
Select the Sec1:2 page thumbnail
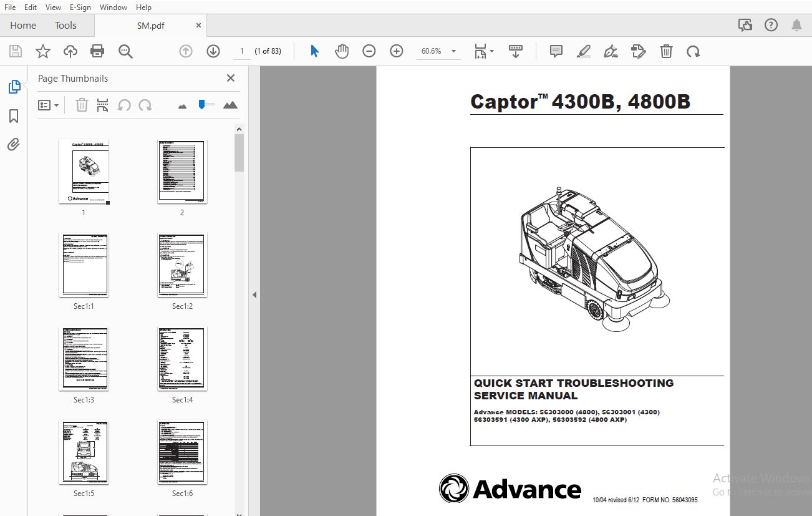[x=182, y=265]
